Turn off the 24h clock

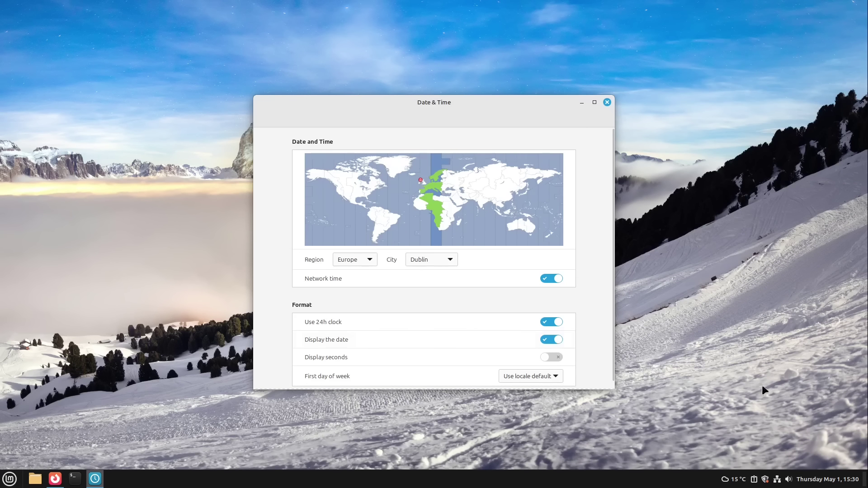pyautogui.click(x=551, y=322)
